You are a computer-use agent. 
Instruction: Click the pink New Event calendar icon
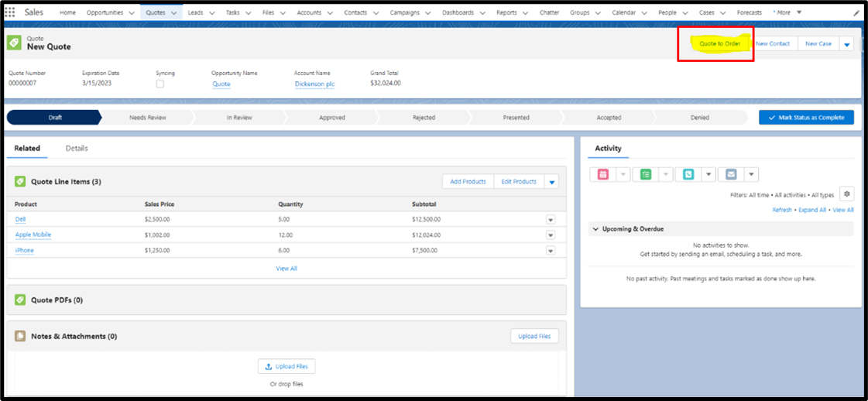coord(603,175)
